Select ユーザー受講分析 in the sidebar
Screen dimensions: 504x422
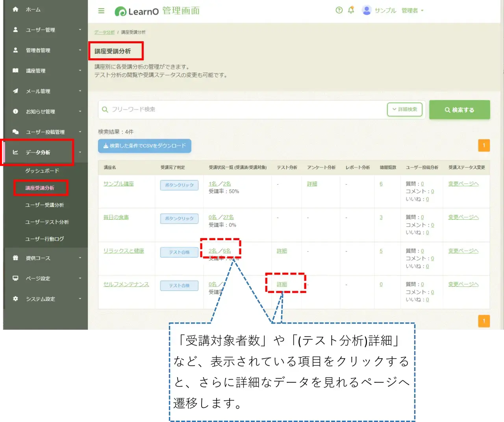44,205
